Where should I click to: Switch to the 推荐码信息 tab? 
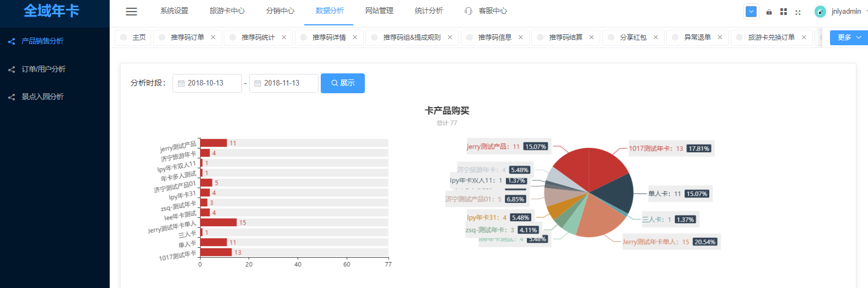click(495, 38)
